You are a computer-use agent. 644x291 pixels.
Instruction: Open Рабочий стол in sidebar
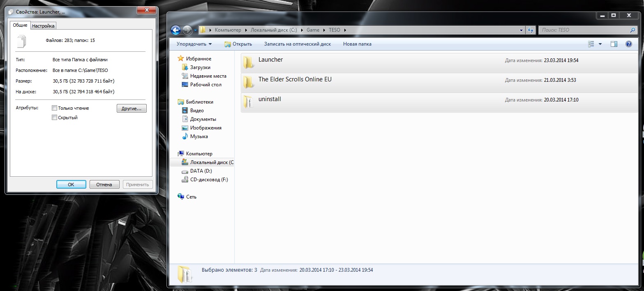pyautogui.click(x=205, y=85)
